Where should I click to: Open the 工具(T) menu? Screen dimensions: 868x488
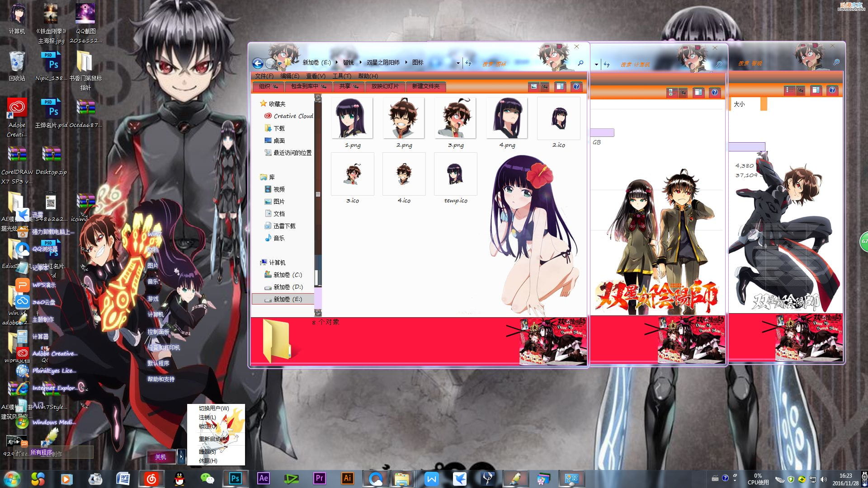(x=342, y=76)
